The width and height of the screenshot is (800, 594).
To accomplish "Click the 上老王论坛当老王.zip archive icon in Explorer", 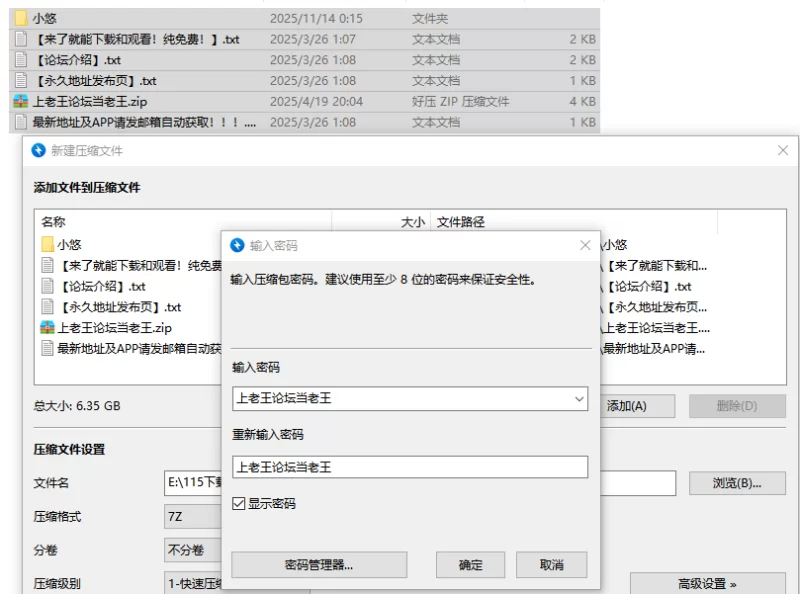I will tap(20, 101).
